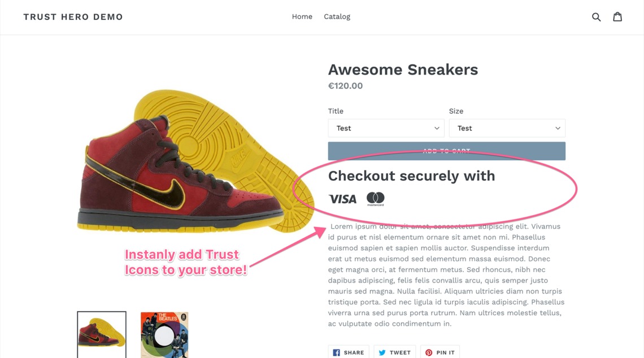644x358 pixels.
Task: Click the Size dropdown chevron arrow
Action: tap(558, 128)
